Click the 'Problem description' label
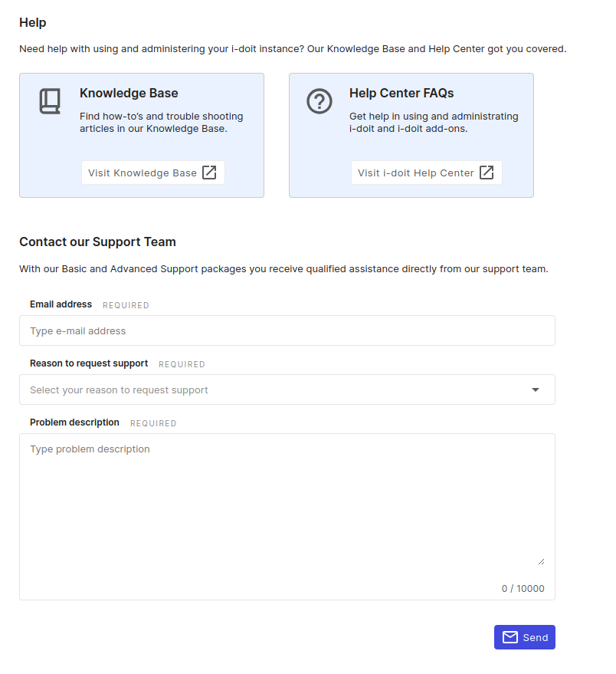The height and width of the screenshot is (674, 616). point(74,422)
